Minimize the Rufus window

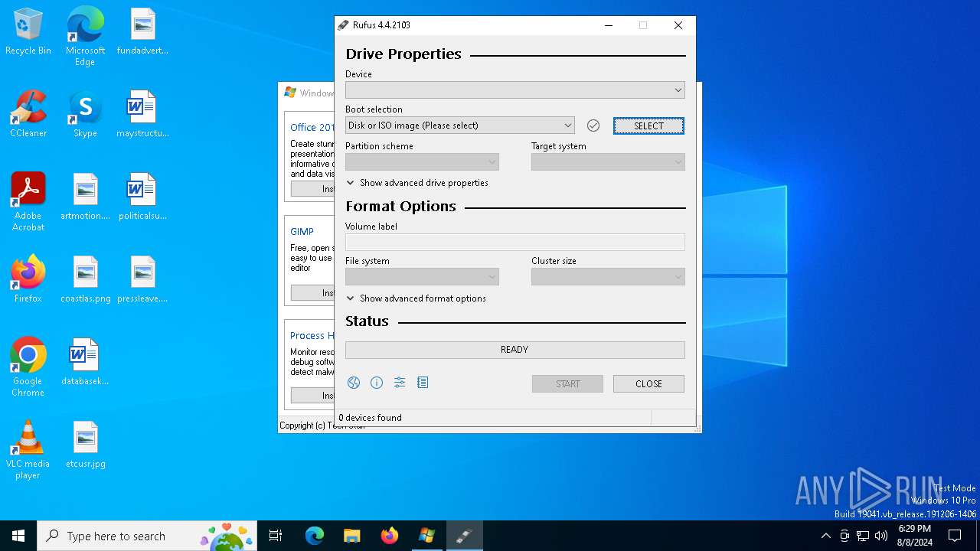coord(609,25)
